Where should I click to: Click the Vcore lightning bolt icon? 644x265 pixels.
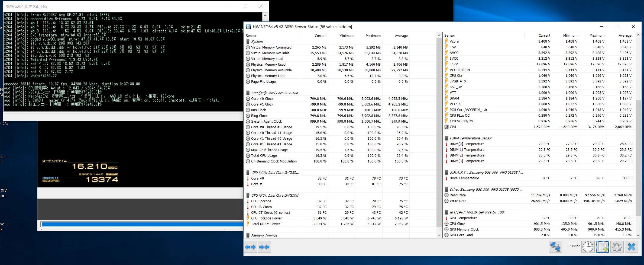click(446, 41)
